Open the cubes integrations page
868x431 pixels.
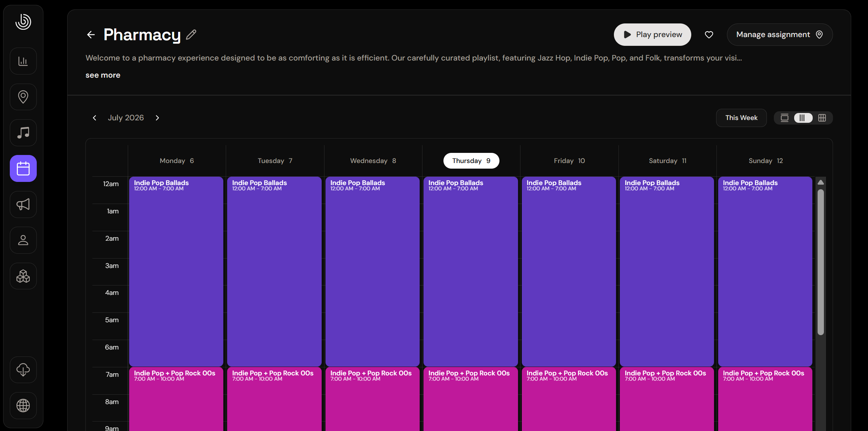coord(23,276)
